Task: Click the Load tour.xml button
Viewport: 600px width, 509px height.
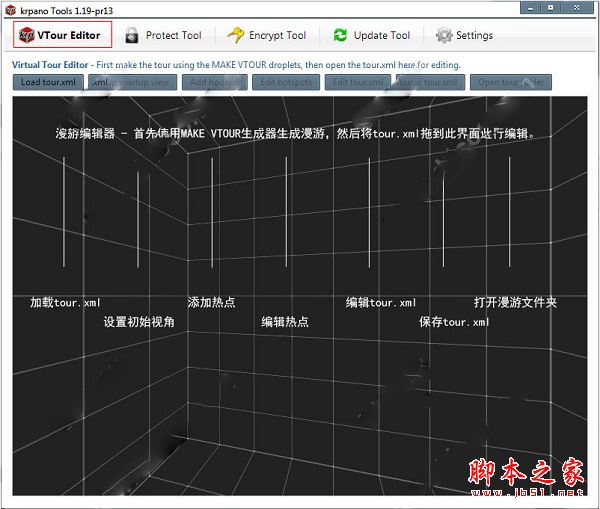Action: pos(48,82)
